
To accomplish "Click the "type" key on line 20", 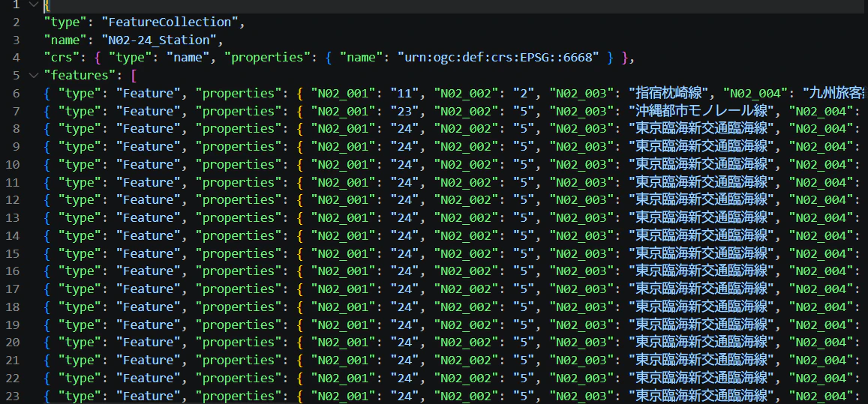I will click(x=80, y=342).
